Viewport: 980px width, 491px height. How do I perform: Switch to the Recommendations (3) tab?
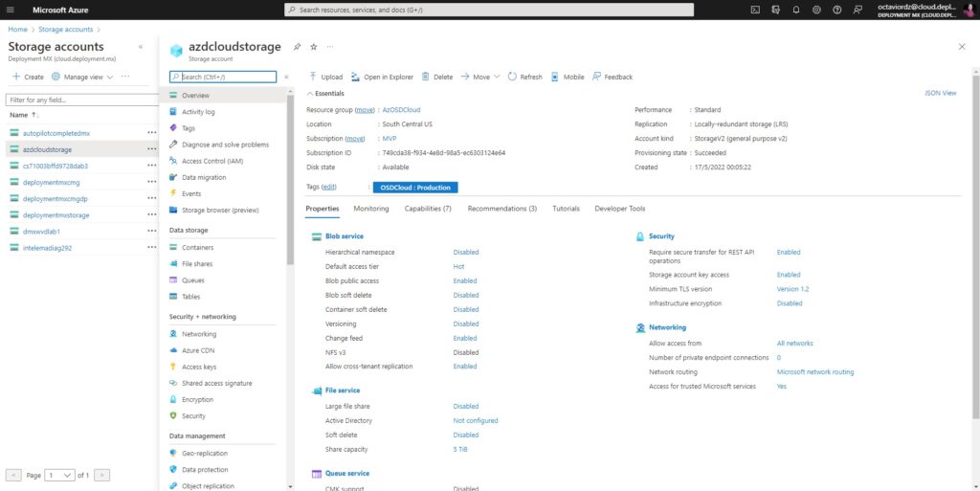(x=501, y=209)
